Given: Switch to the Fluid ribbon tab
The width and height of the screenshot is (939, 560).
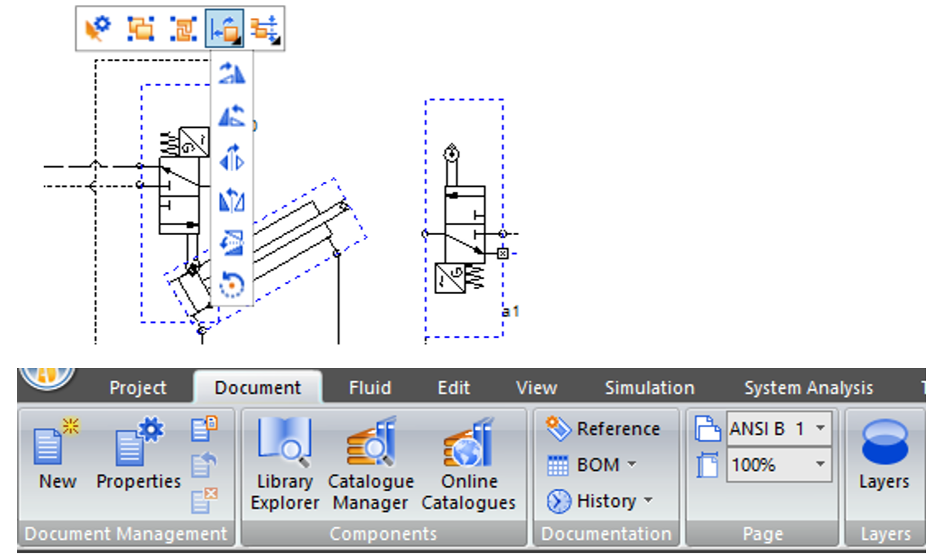Looking at the screenshot, I should 370,387.
